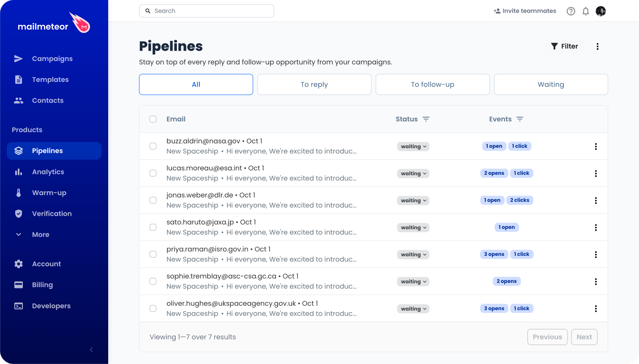Check the oliver.hughes@ukspaceagency.gov.uk row checkbox
Screen dimensions: 639x364
tap(153, 308)
